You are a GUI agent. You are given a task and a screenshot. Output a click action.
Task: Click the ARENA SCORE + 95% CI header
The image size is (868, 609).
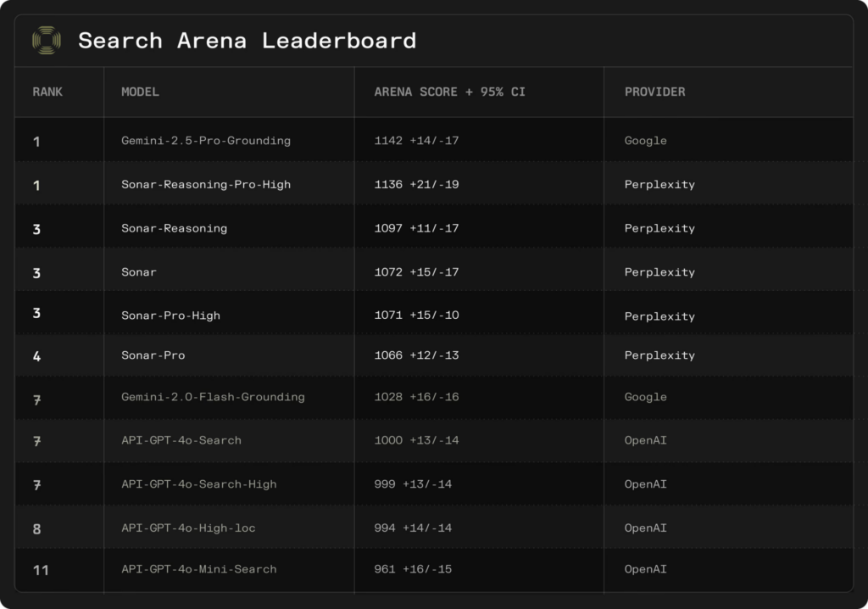click(449, 92)
